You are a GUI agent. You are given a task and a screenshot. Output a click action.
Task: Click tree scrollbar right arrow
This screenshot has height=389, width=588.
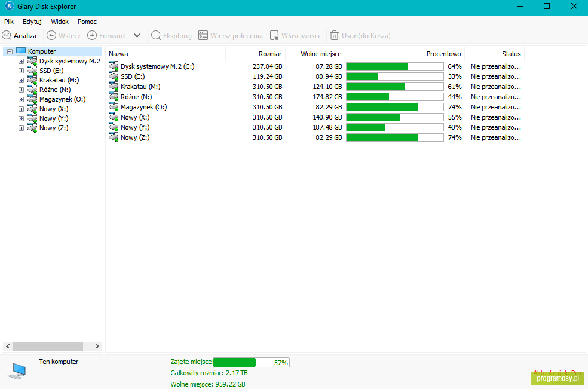(x=97, y=346)
